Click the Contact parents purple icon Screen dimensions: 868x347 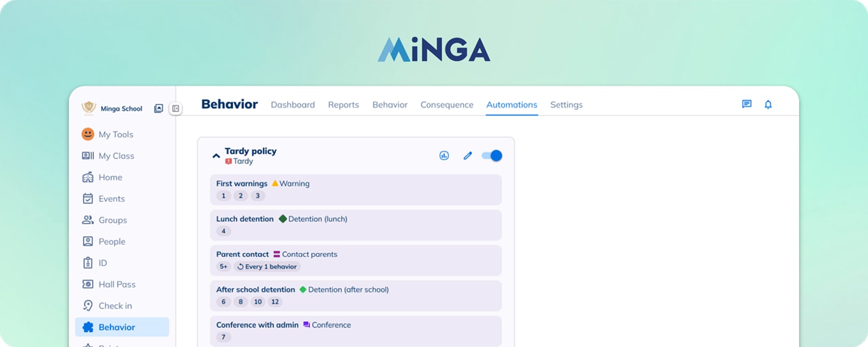(276, 254)
